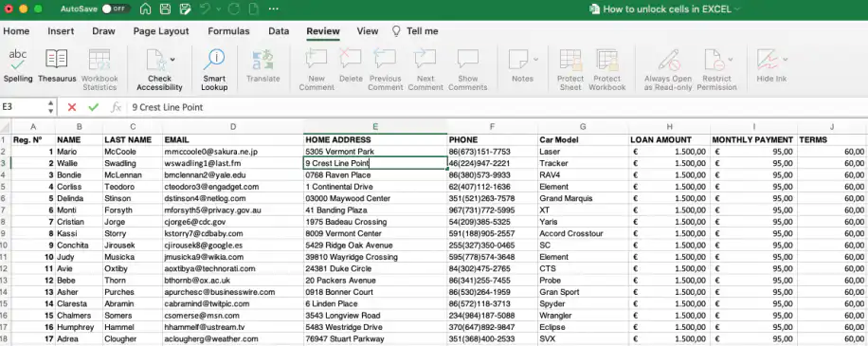Select column E header
Viewport: 868px width, 346px height.
click(x=375, y=127)
